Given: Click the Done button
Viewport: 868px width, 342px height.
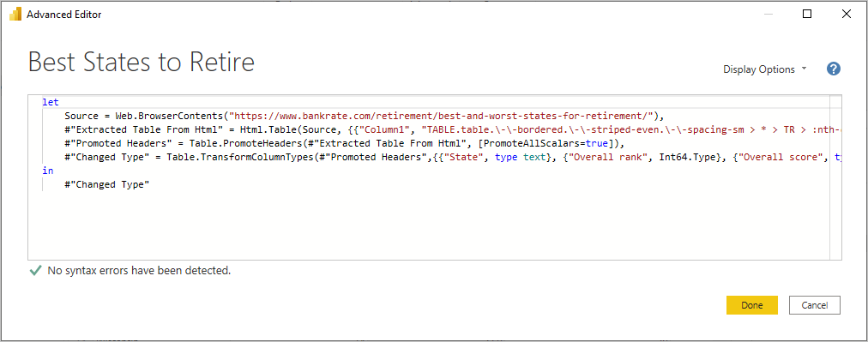Looking at the screenshot, I should tap(751, 305).
